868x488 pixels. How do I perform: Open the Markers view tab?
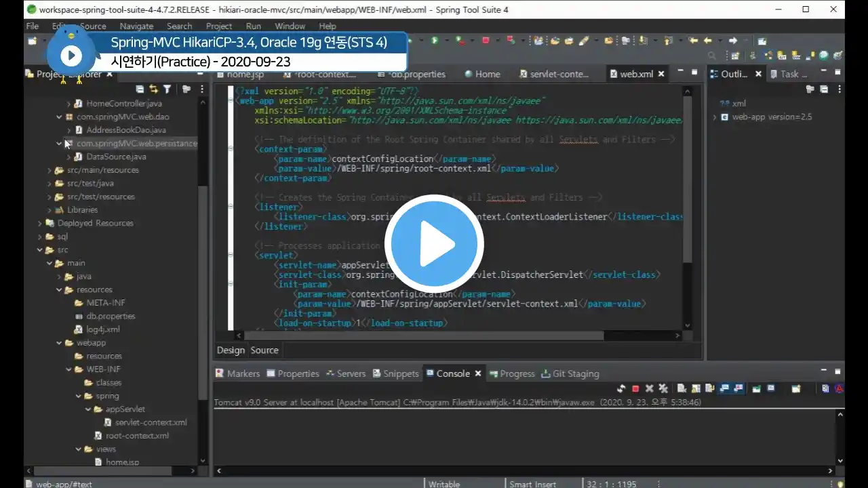click(x=237, y=373)
